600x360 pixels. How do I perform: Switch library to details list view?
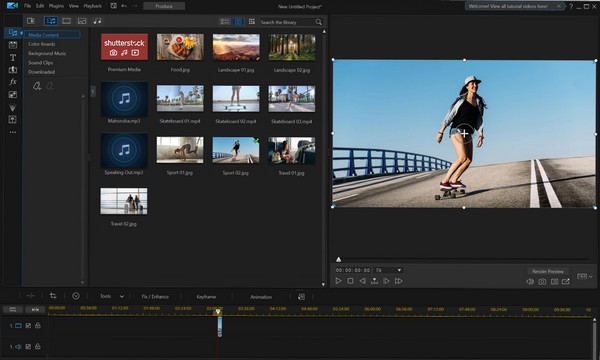pos(225,21)
